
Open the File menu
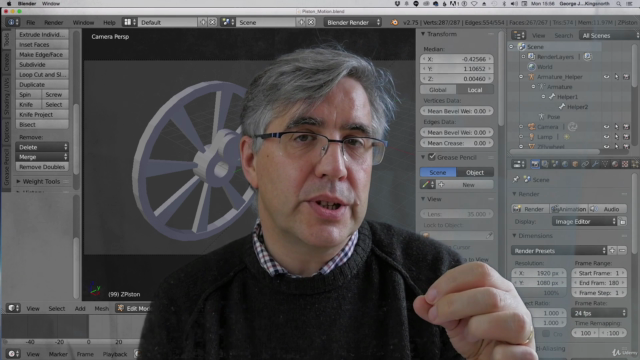click(31, 22)
